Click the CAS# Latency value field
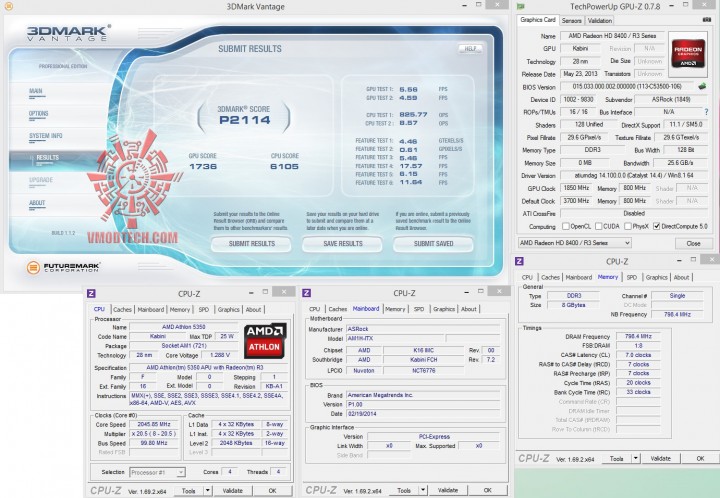 coord(638,355)
